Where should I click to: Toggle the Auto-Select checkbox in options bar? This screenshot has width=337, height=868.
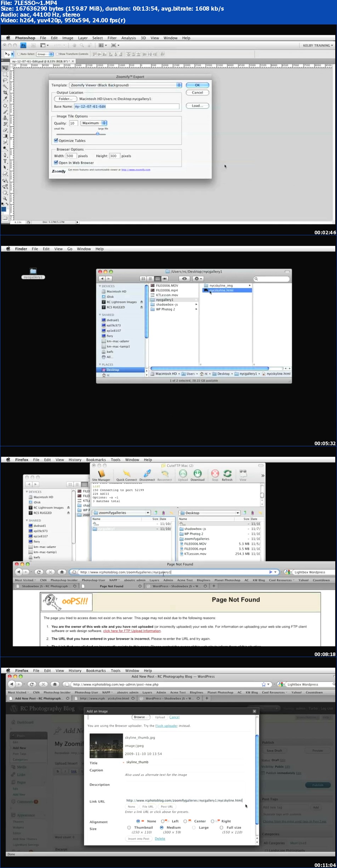click(19, 54)
